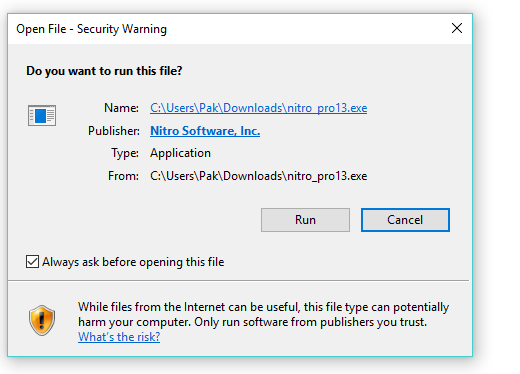Click the Cancel button

pos(405,220)
